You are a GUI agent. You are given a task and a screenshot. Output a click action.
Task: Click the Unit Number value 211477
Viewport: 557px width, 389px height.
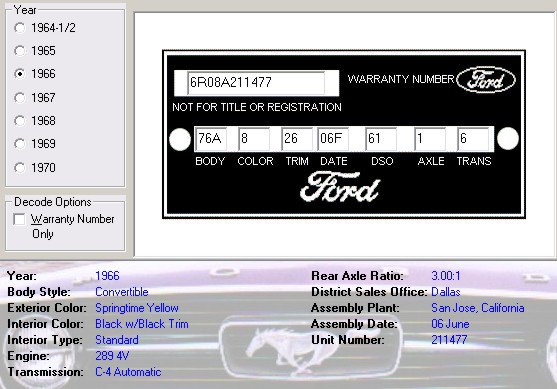point(449,340)
